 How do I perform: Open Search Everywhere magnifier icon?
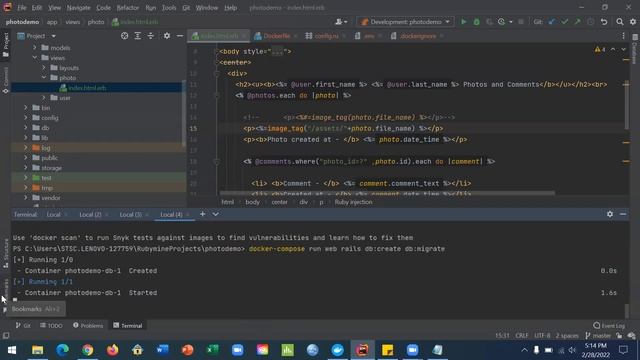(620, 22)
